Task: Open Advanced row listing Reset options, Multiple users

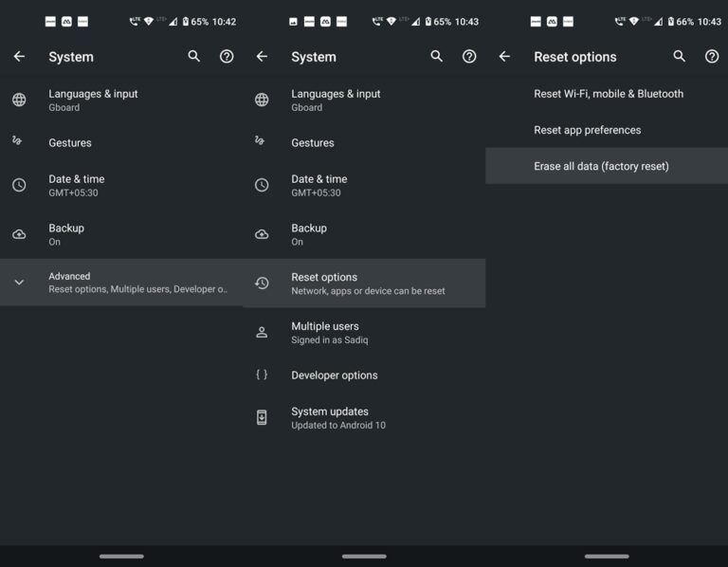Action: pos(137,283)
